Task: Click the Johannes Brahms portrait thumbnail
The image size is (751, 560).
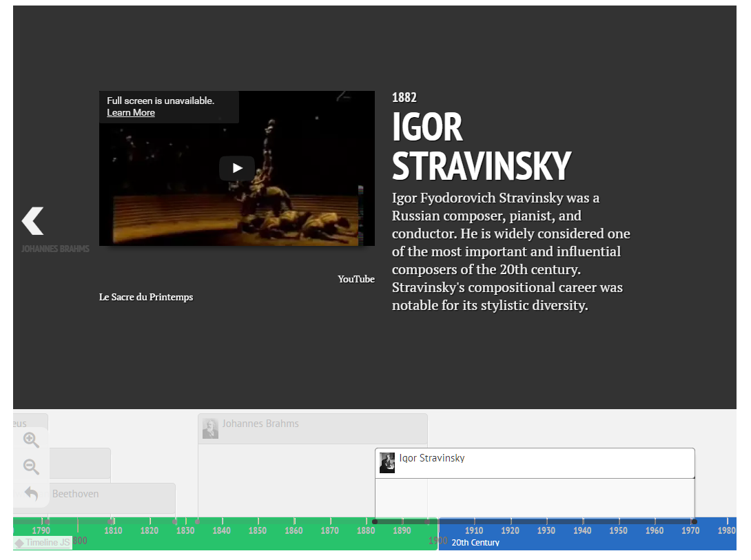Action: tap(210, 428)
